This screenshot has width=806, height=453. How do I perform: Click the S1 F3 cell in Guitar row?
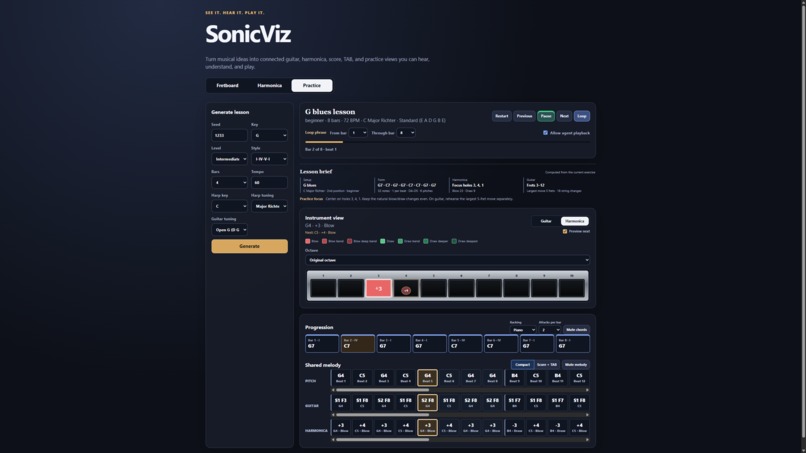tap(340, 402)
